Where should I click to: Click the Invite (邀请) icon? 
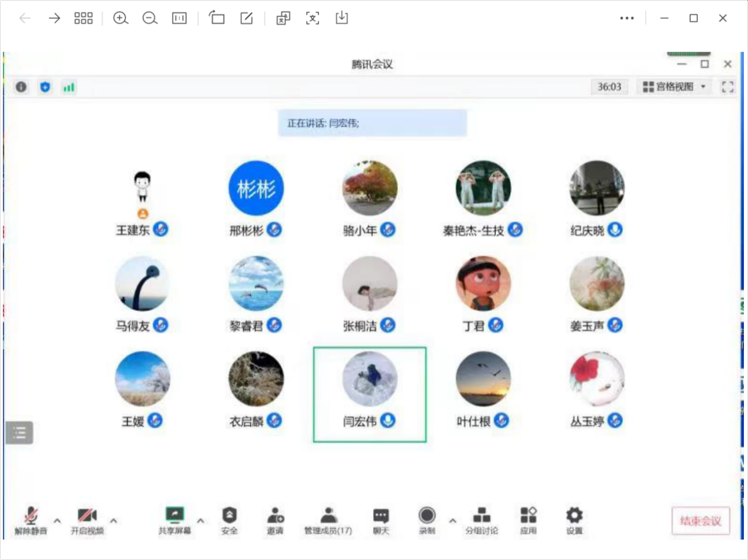click(x=275, y=516)
